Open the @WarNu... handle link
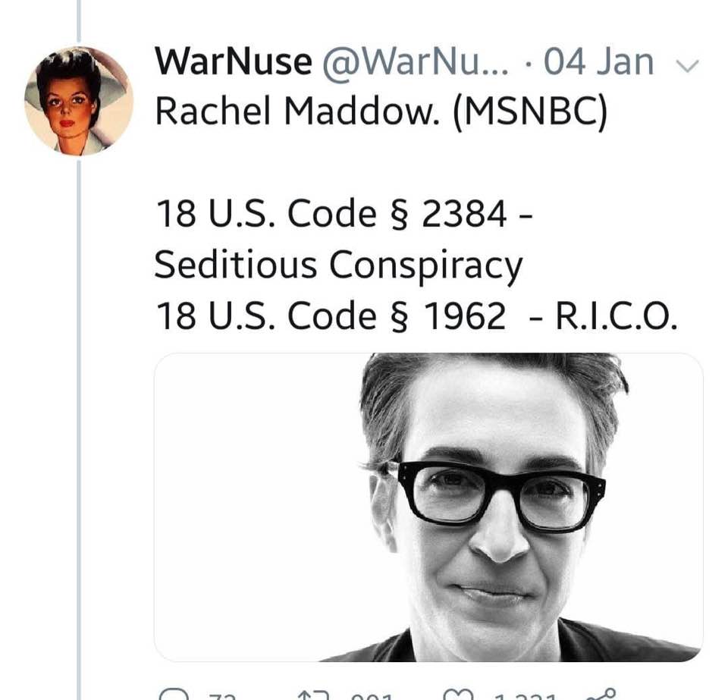This screenshot has width=728, height=700. click(x=416, y=62)
